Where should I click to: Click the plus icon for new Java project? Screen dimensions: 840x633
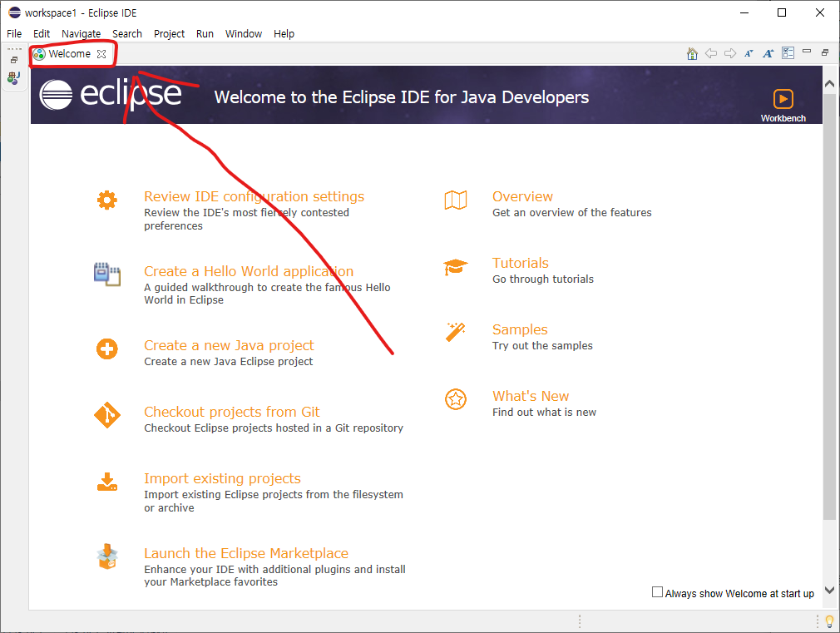[x=107, y=349]
